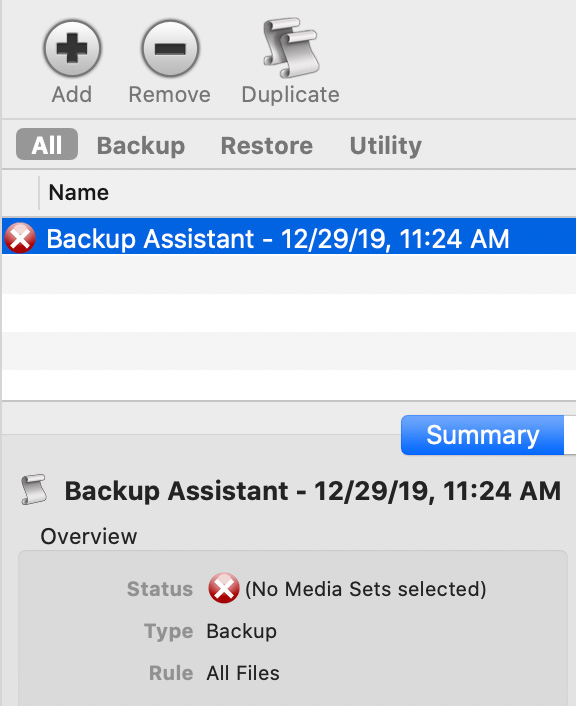Select the All filter tab
Image resolution: width=576 pixels, height=706 pixels.
tap(47, 145)
